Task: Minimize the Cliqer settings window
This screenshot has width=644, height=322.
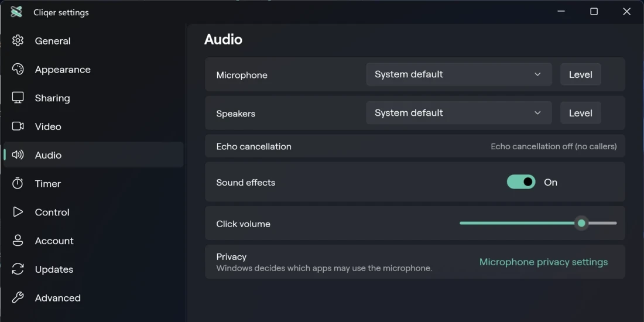Action: (561, 12)
